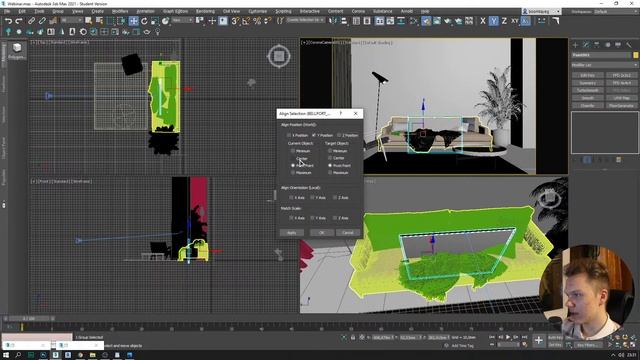
Task: Open Top viewport plus menu label
Action: pos(32,42)
